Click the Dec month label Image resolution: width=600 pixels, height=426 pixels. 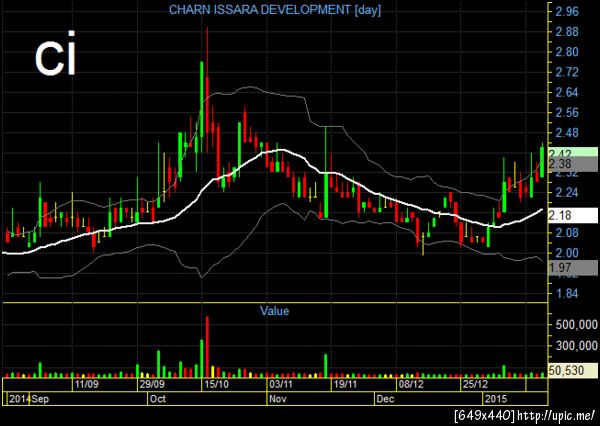[x=385, y=399]
